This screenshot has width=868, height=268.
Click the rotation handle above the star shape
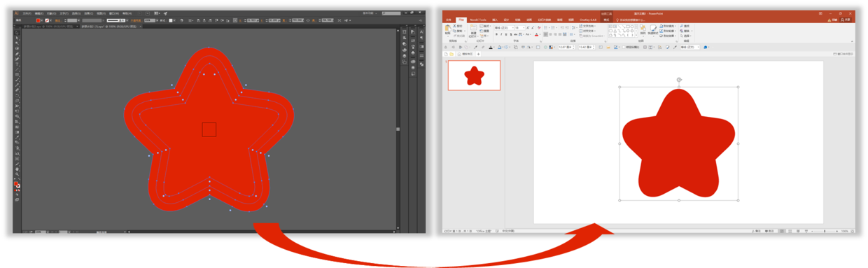(679, 80)
